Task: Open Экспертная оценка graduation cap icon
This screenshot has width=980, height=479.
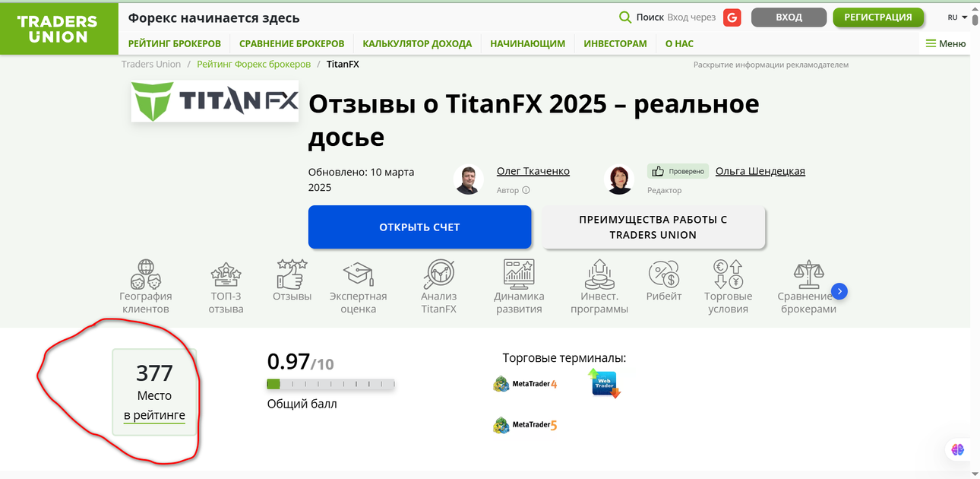Action: tap(358, 273)
